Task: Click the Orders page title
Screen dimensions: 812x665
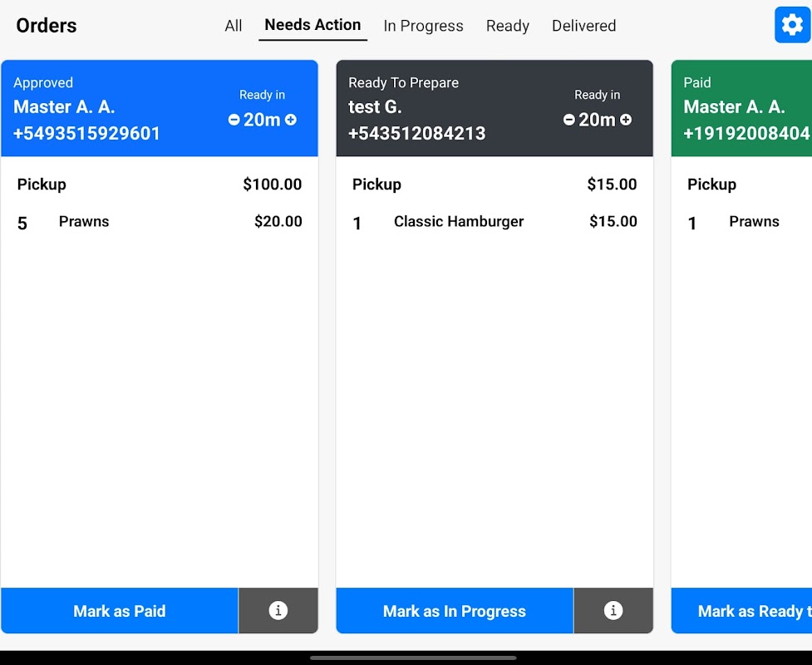Action: pos(46,26)
